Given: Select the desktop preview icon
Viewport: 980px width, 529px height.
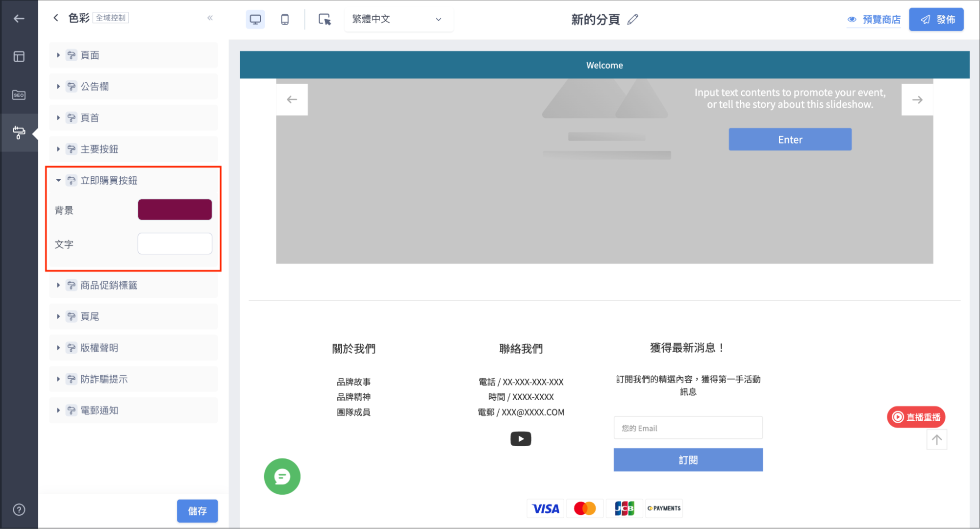Looking at the screenshot, I should click(255, 19).
